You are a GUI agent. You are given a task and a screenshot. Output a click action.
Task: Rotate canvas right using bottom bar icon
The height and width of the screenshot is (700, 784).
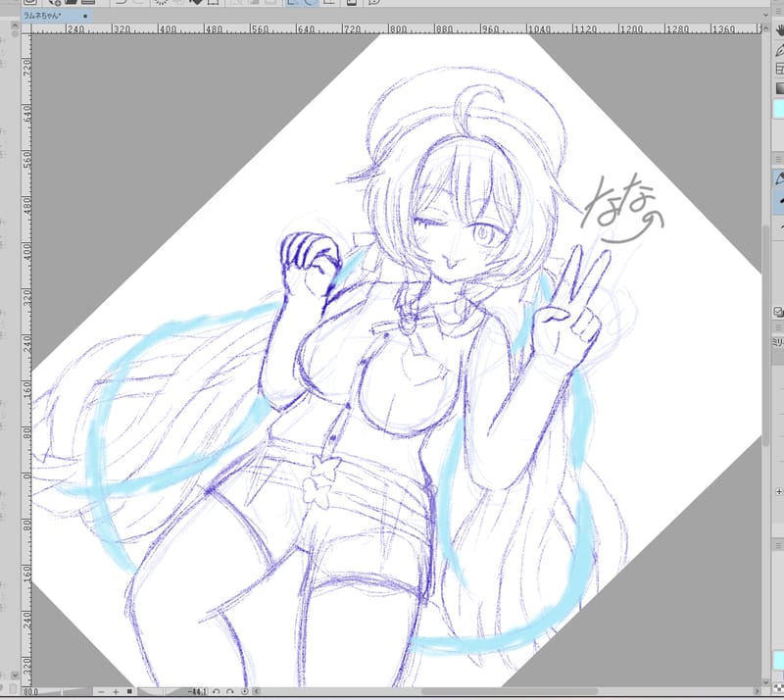(229, 691)
